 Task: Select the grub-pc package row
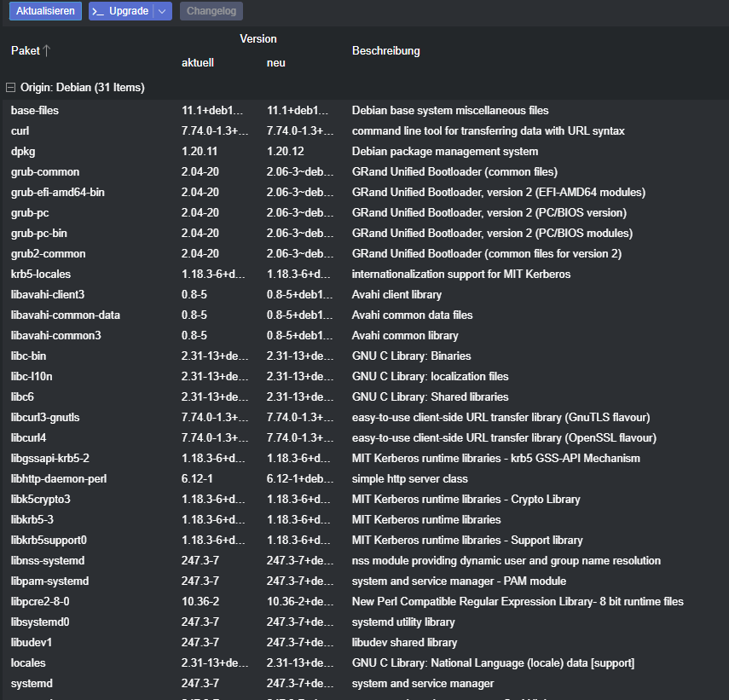pos(366,212)
